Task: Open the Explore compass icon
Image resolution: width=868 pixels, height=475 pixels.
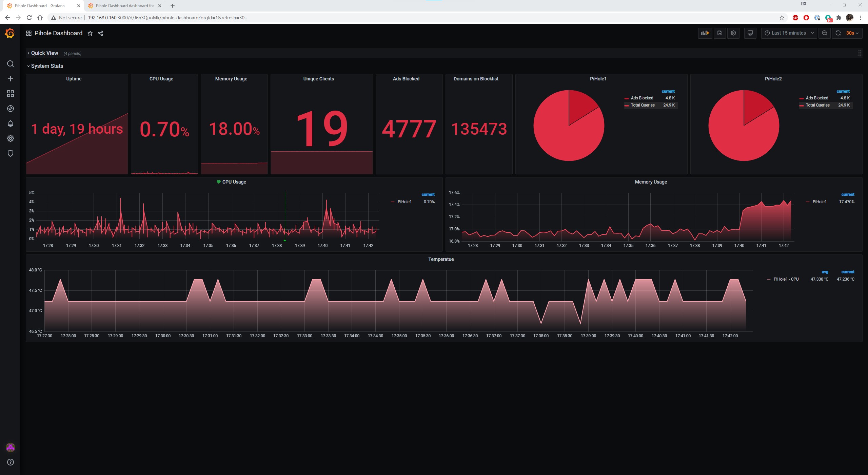Action: point(11,109)
